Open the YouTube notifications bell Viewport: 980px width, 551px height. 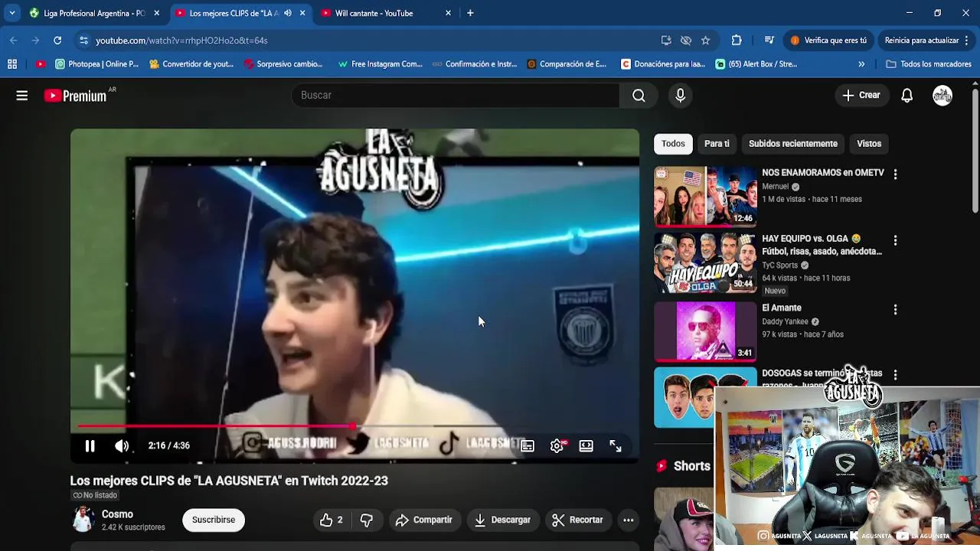pyautogui.click(x=906, y=96)
